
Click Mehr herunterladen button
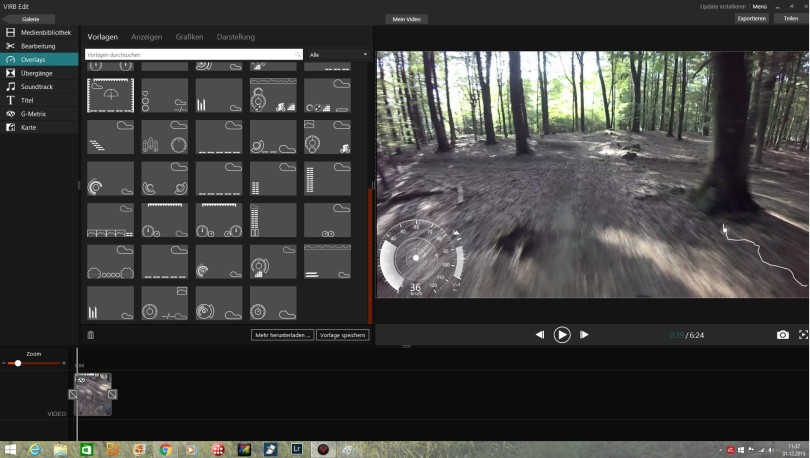pos(283,335)
